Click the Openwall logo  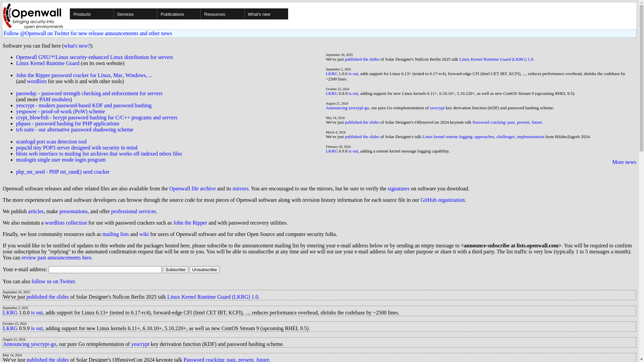tap(33, 16)
